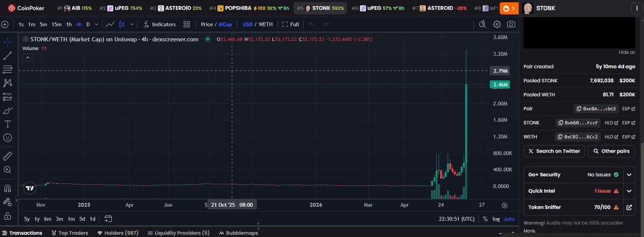The width and height of the screenshot is (644, 237).
Task: Select the text annotation tool
Action: point(8,124)
